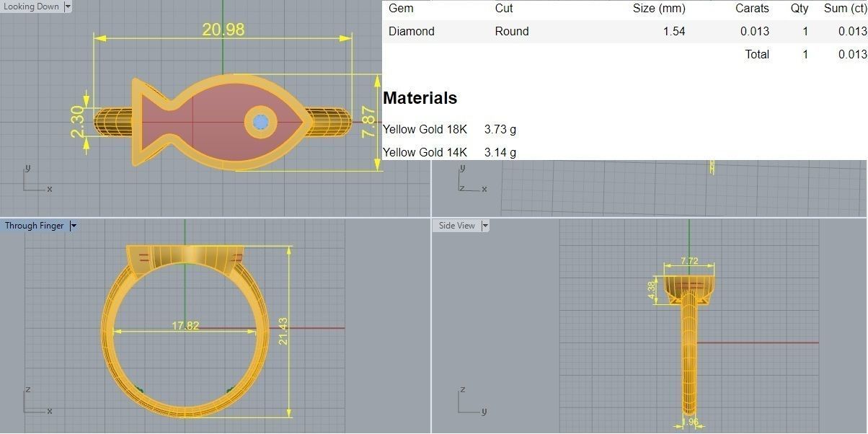Click the Size (mm) column header
This screenshot has height=434, width=868.
click(x=659, y=9)
